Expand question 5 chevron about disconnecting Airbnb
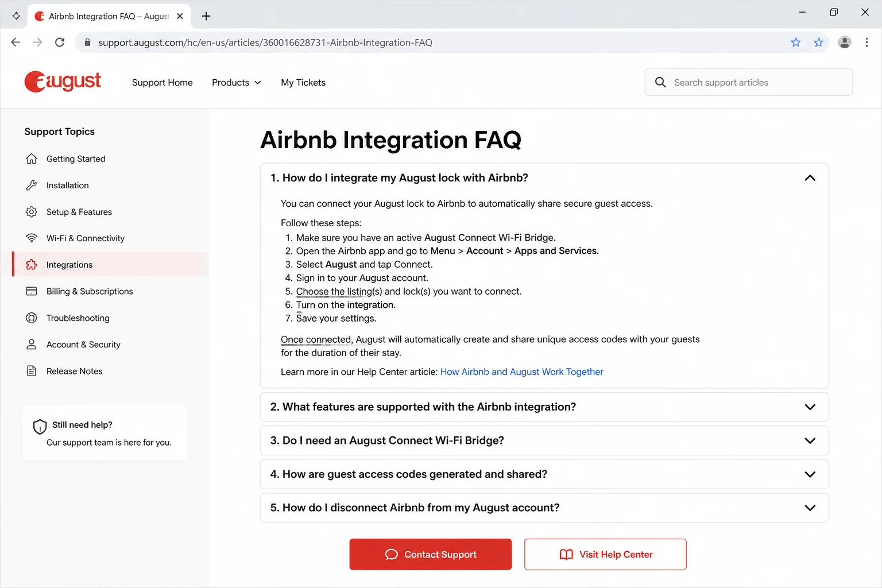This screenshot has height=588, width=882. pyautogui.click(x=810, y=508)
